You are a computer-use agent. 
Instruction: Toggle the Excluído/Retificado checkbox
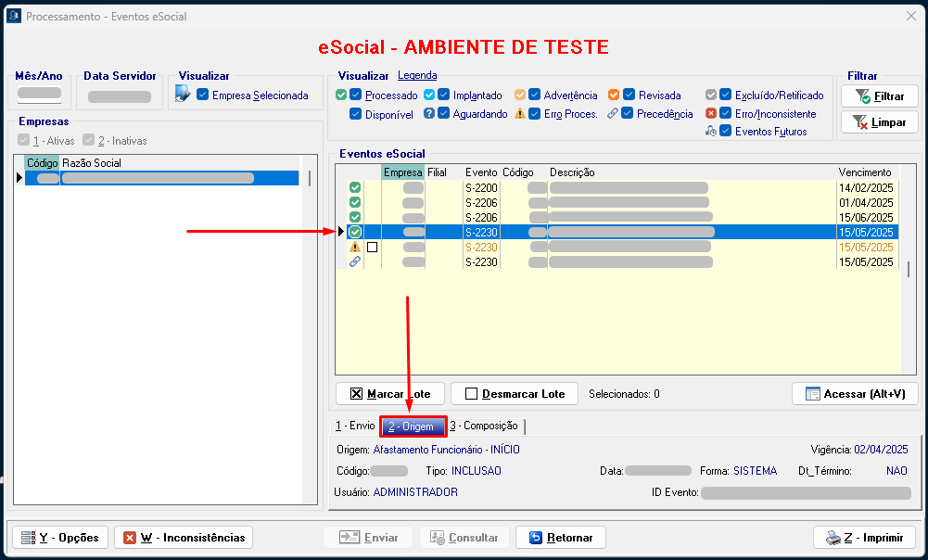[725, 95]
